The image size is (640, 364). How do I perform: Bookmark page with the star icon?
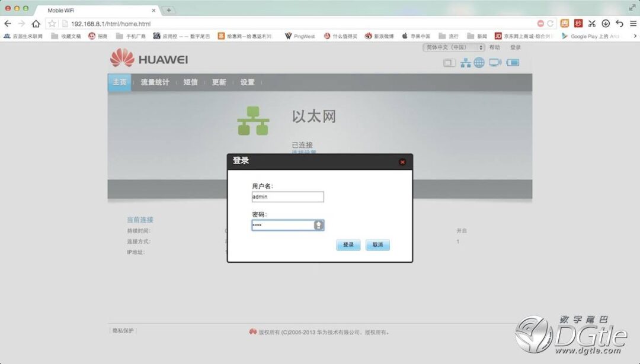pos(52,24)
